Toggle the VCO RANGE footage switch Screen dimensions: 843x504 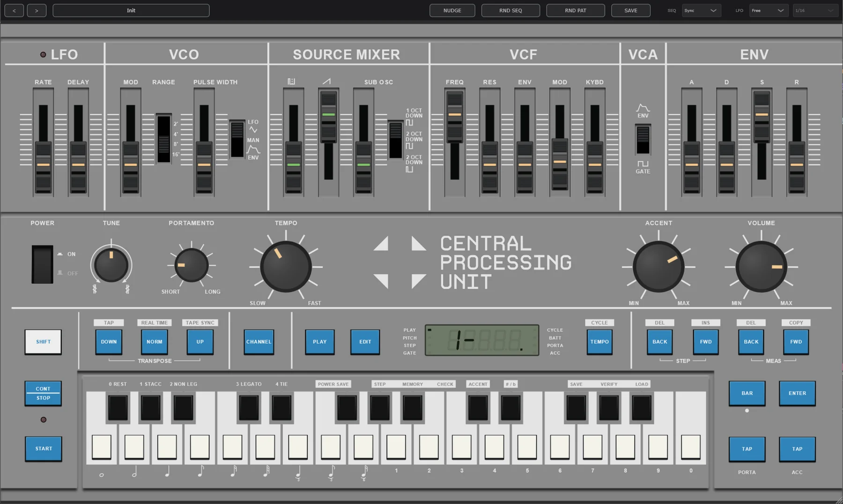pyautogui.click(x=163, y=139)
